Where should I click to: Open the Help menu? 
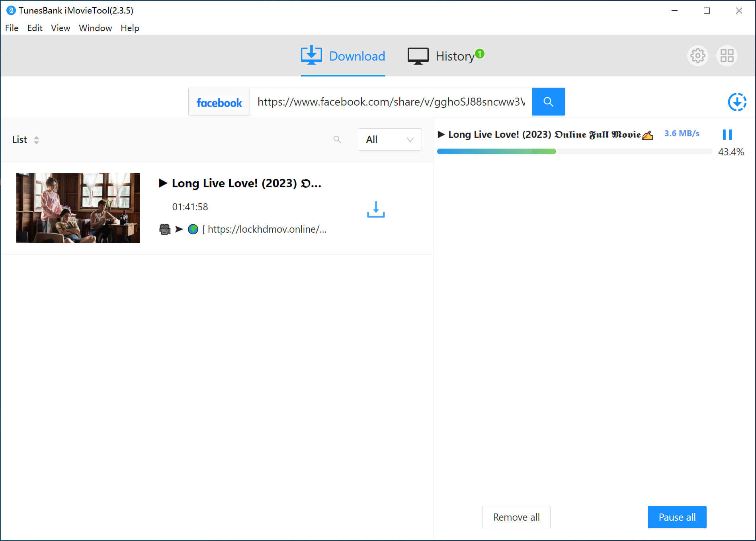pos(130,28)
